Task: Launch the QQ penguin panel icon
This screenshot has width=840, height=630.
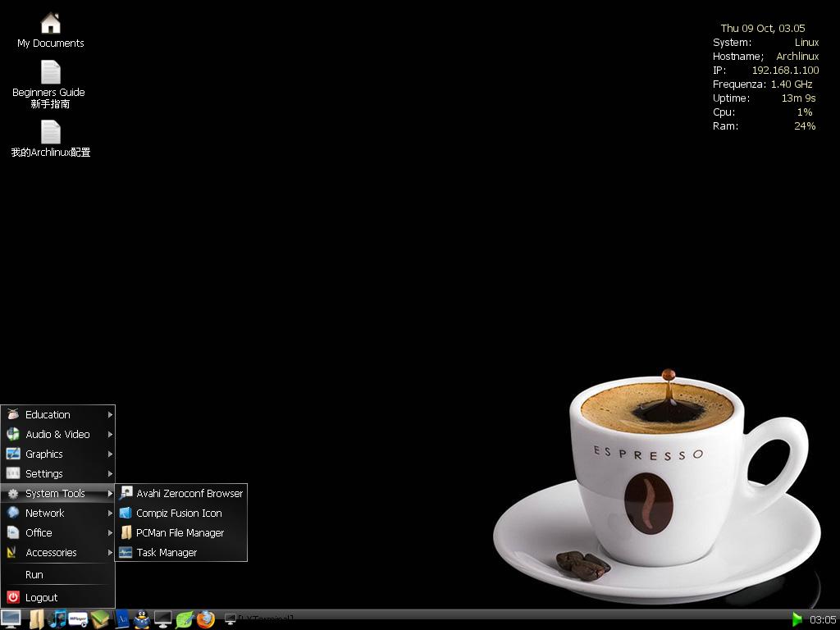Action: (142, 619)
